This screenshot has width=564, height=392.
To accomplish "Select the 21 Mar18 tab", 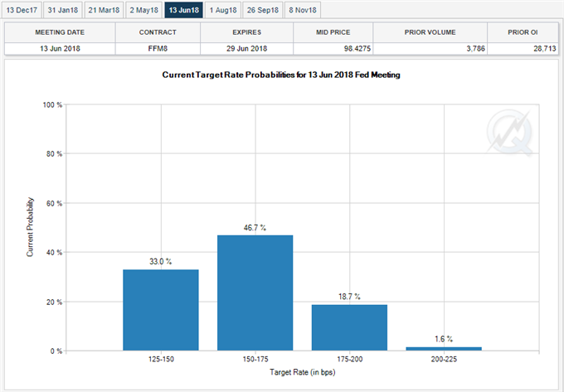I will coord(104,10).
